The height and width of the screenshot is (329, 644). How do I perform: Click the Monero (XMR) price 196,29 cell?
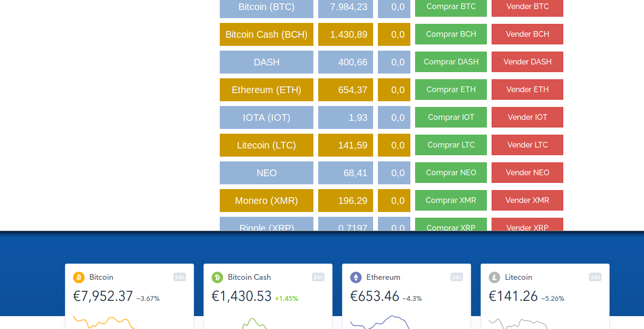(345, 201)
